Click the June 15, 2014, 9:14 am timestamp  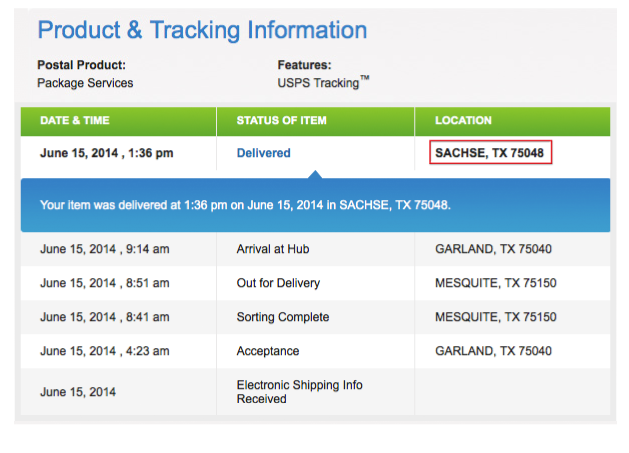pyautogui.click(x=105, y=249)
